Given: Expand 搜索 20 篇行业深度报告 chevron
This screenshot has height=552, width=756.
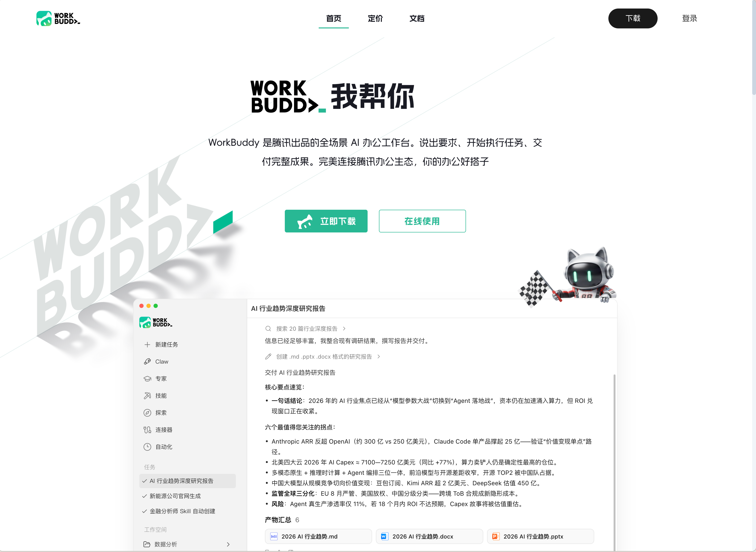Looking at the screenshot, I should pyautogui.click(x=344, y=329).
